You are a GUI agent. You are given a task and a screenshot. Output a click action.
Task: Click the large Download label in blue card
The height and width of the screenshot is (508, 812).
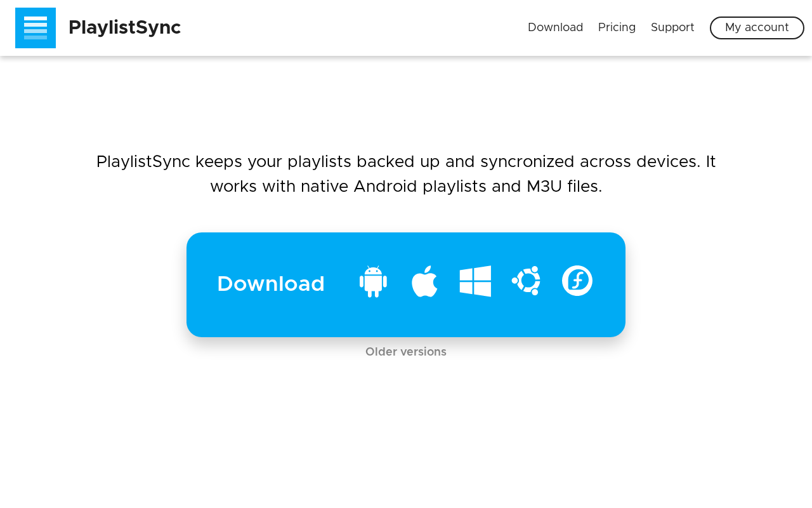click(271, 284)
